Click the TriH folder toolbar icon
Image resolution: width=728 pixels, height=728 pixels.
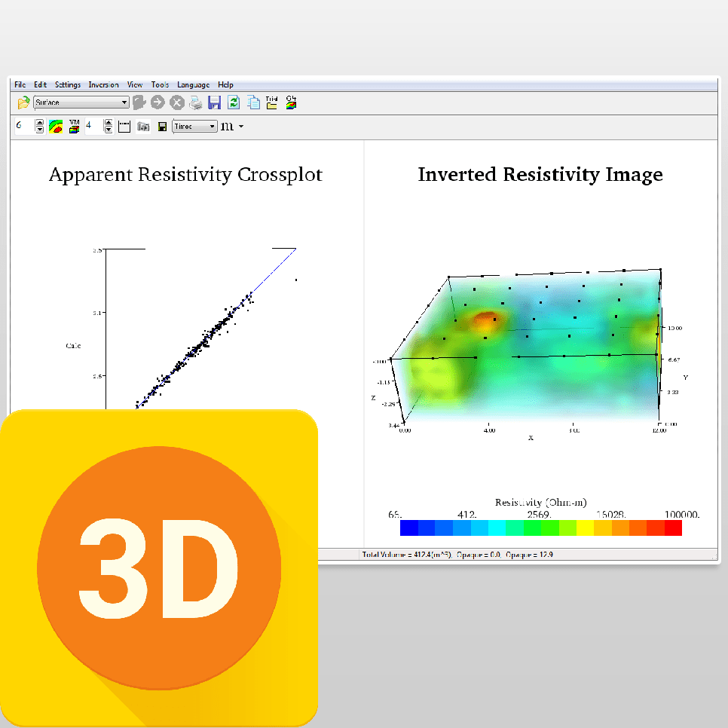(x=271, y=102)
